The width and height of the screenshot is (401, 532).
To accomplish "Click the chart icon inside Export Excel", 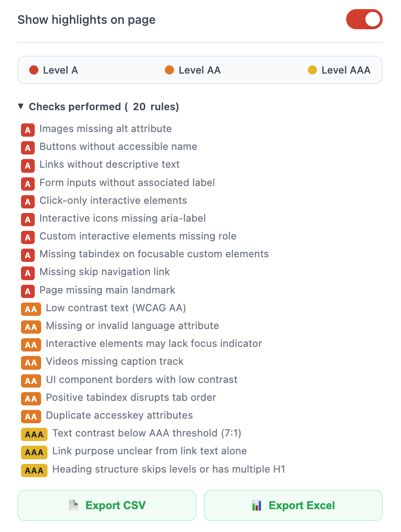I will (x=257, y=505).
